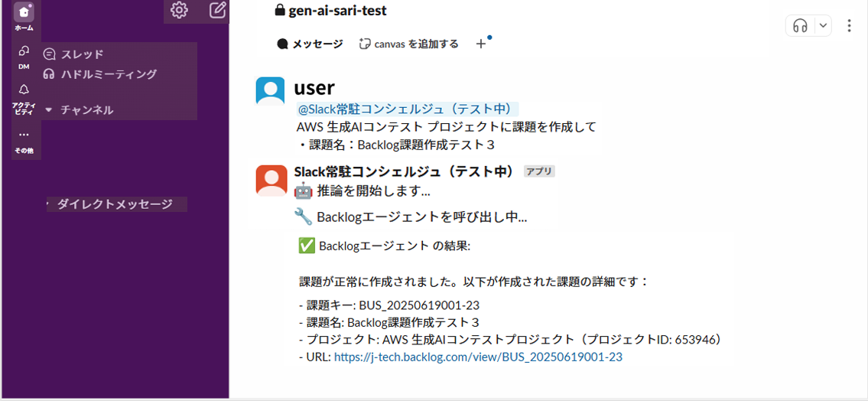Select the text 推論を開始します...
The width and height of the screenshot is (868, 401).
[373, 191]
